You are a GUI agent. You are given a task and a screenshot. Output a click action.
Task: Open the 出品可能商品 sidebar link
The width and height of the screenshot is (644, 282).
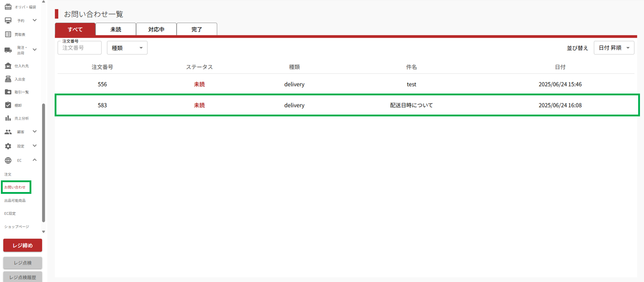[15, 201]
